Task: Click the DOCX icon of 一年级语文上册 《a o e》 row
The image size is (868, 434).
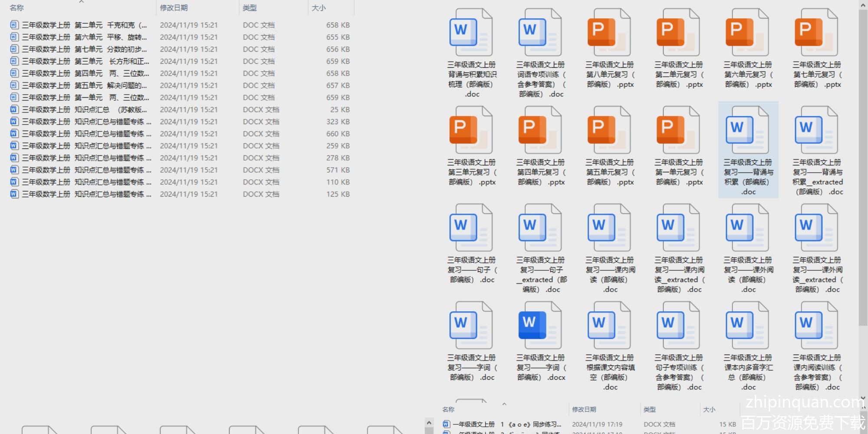Action: coord(446,424)
